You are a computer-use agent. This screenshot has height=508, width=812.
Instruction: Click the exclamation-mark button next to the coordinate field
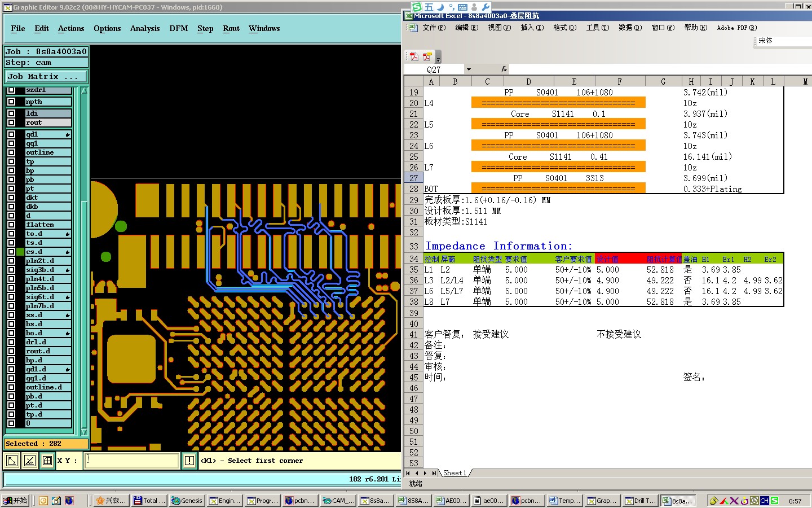tap(189, 461)
